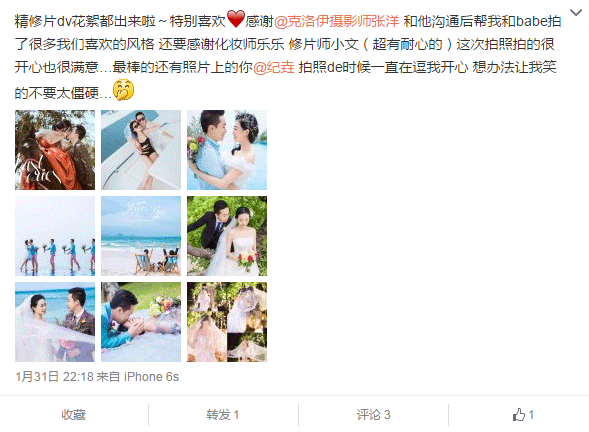View the groom in blue suit kissing hand photo
The image size is (589, 432).
pyautogui.click(x=141, y=322)
